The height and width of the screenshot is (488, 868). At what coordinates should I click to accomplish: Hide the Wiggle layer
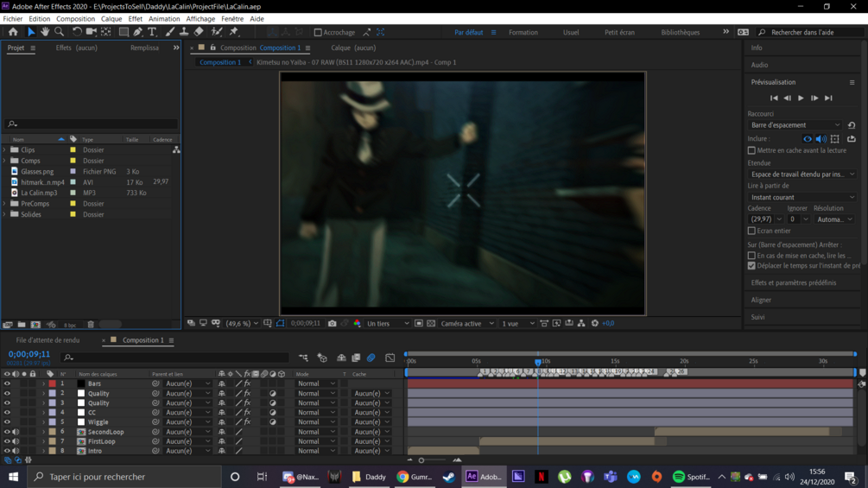[x=7, y=422]
